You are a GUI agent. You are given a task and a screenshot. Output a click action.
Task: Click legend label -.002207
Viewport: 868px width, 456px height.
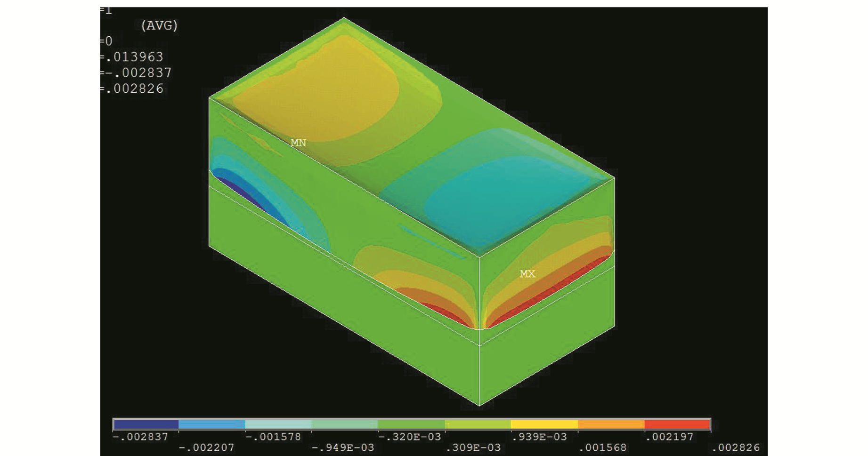point(206,448)
